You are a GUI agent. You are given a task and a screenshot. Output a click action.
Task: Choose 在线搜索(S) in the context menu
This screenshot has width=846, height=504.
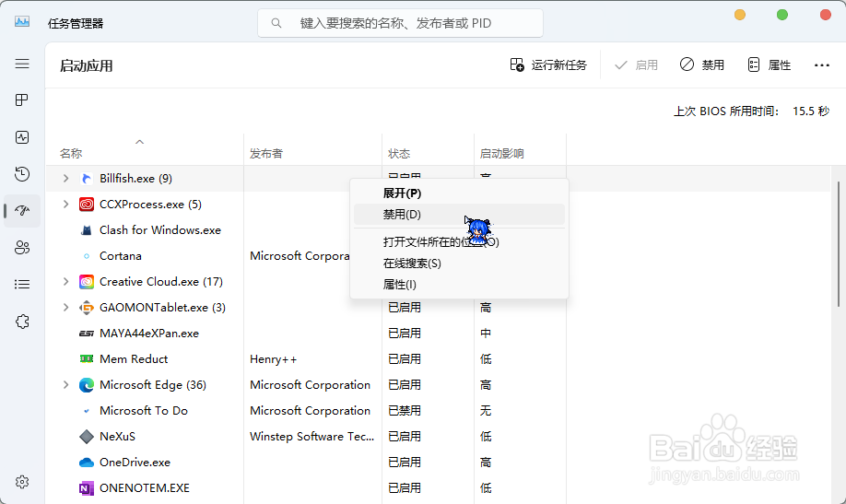click(x=459, y=264)
